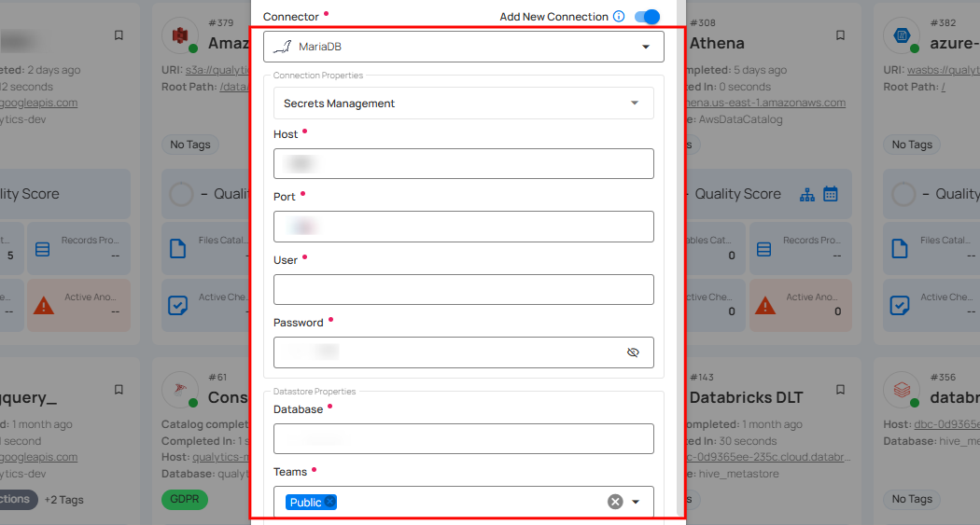The width and height of the screenshot is (980, 525).
Task: Click the calendar icon beside Athena Quality Score
Action: pyautogui.click(x=831, y=194)
